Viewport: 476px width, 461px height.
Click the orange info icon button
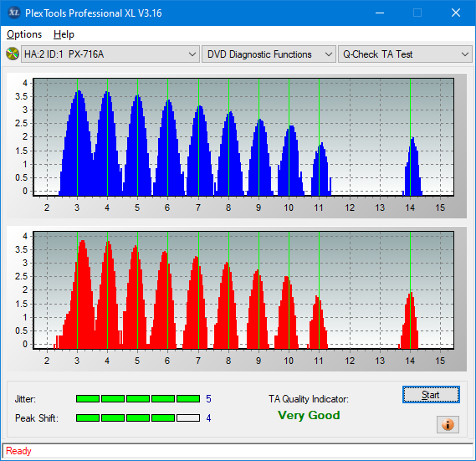pos(448,424)
